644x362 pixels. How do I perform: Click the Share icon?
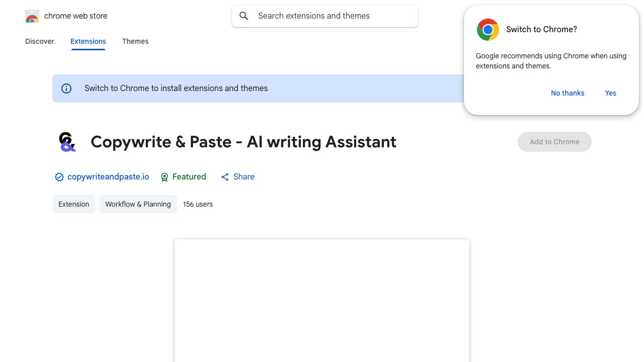pos(225,177)
